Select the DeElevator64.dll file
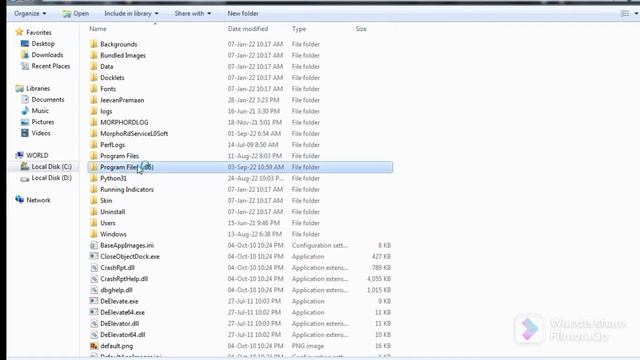Image resolution: width=640 pixels, height=360 pixels. 122,335
